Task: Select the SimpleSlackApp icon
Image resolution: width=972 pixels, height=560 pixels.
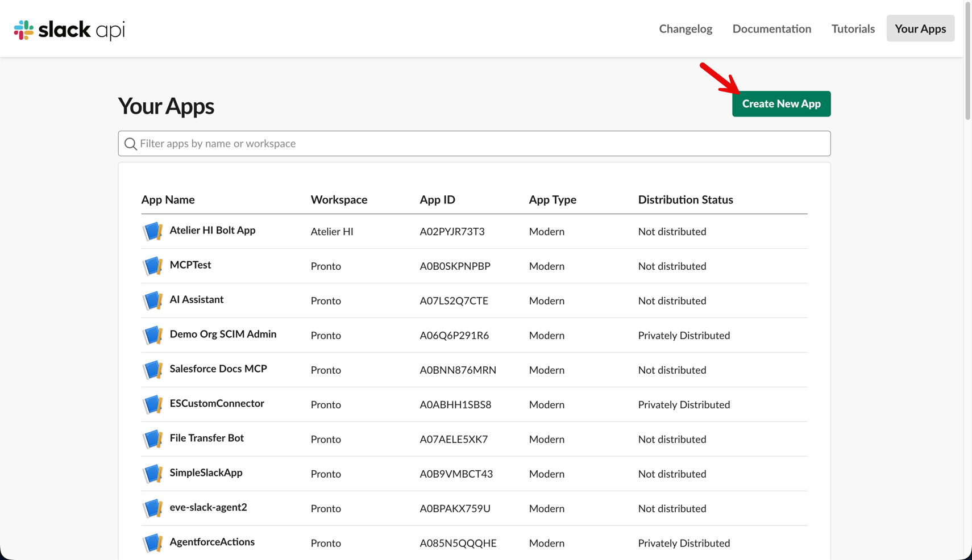Action: coord(152,474)
